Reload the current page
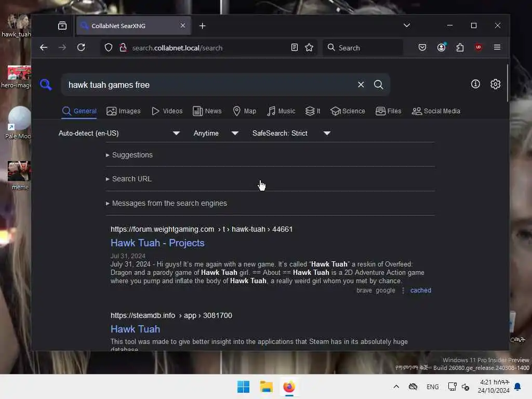532x399 pixels. pyautogui.click(x=81, y=47)
